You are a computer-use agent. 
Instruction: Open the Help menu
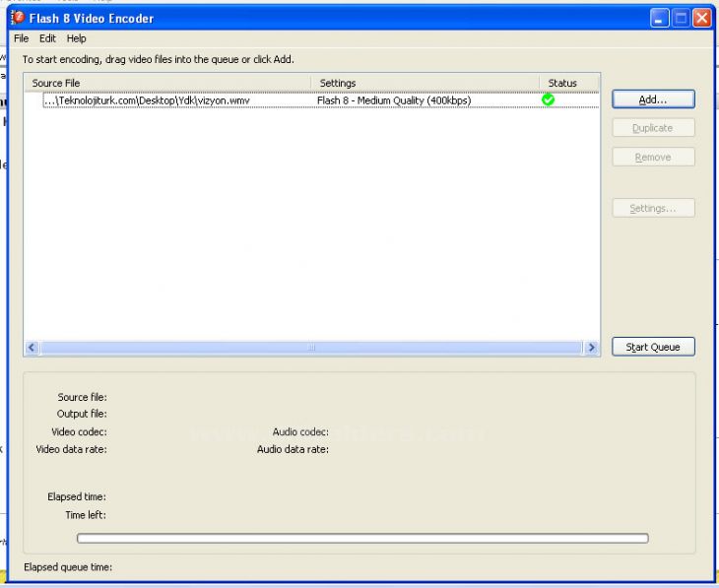click(x=76, y=38)
